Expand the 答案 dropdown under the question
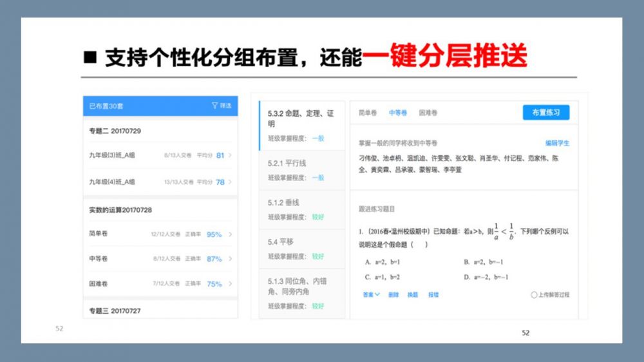The height and width of the screenshot is (362, 644). coord(371,295)
